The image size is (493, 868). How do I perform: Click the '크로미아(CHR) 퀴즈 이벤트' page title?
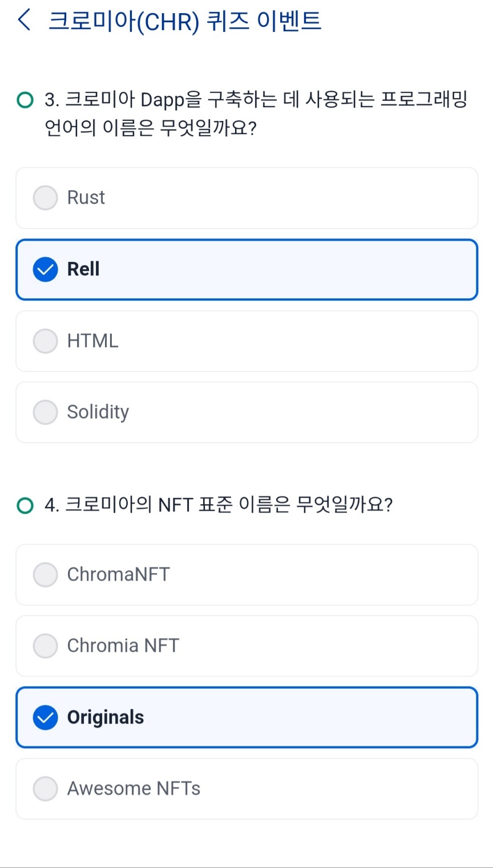[185, 21]
